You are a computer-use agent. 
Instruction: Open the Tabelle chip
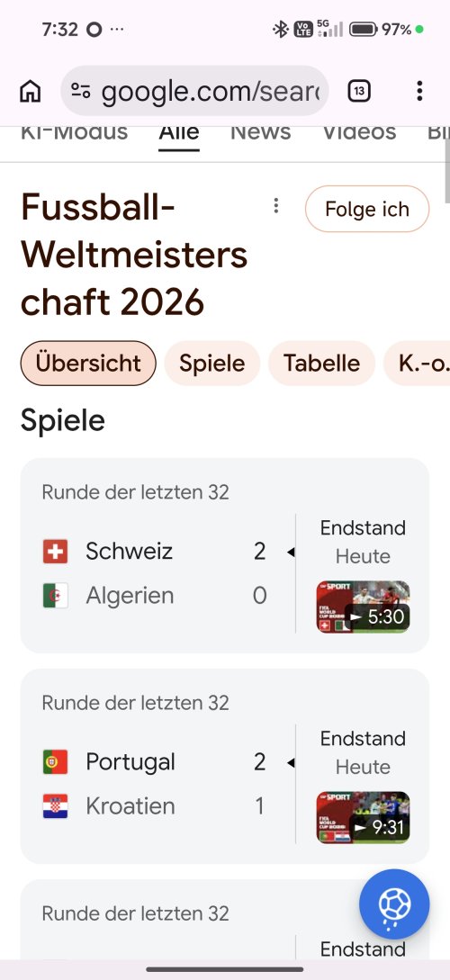(321, 364)
